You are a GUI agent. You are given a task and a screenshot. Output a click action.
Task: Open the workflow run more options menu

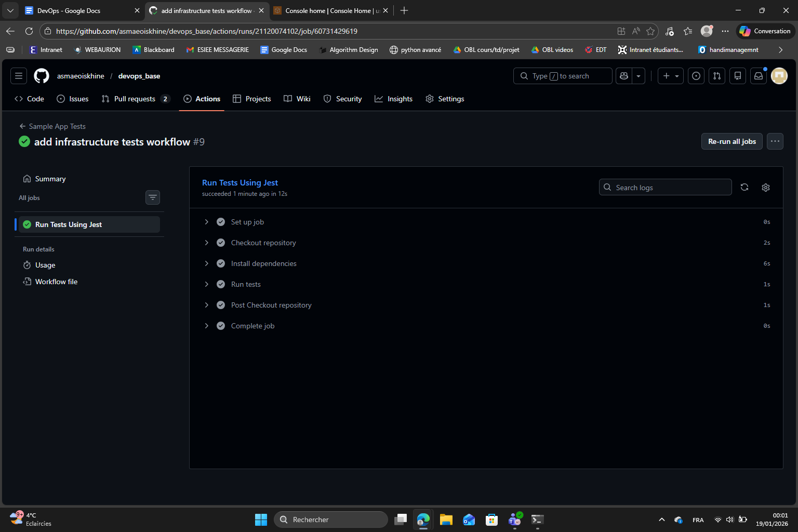point(775,141)
